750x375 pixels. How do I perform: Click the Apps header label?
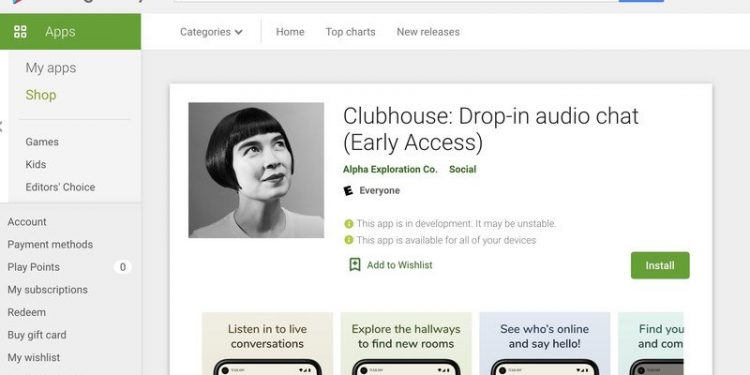60,32
